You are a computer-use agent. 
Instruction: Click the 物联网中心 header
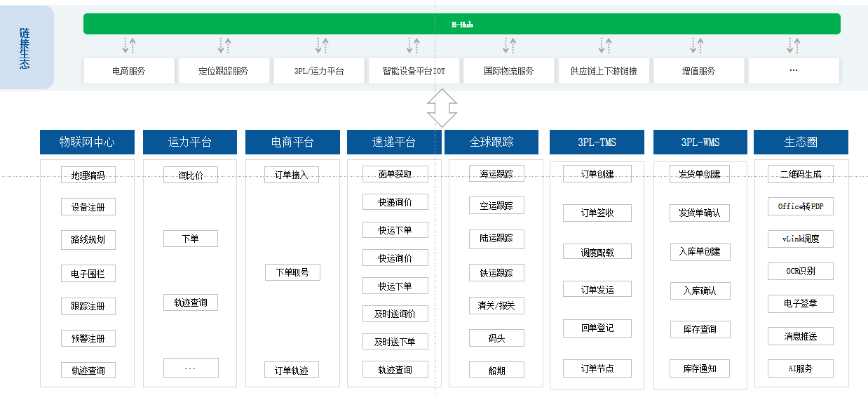(x=87, y=142)
